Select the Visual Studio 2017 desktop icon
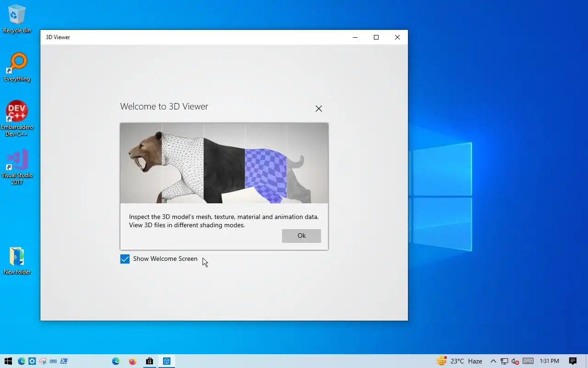This screenshot has width=588, height=368. coord(17,167)
